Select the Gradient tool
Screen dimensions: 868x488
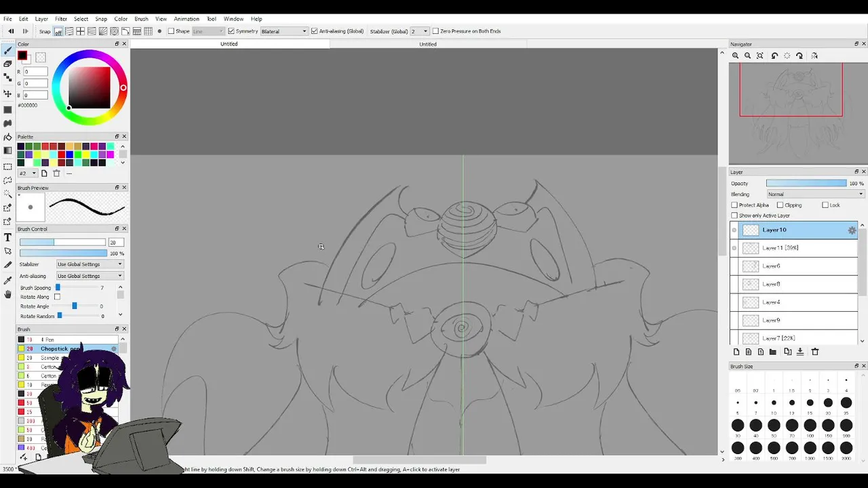(x=7, y=150)
